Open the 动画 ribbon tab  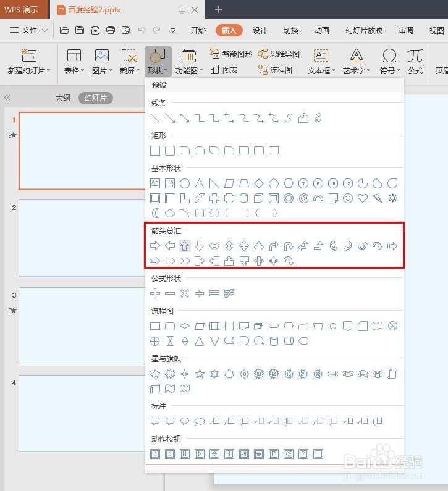click(x=322, y=30)
